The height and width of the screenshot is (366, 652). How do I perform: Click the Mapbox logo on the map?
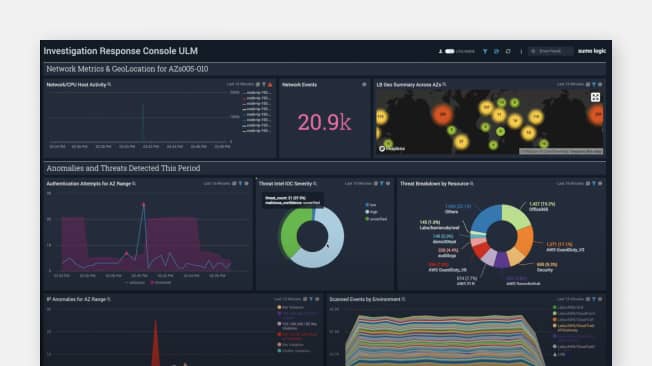(x=392, y=148)
